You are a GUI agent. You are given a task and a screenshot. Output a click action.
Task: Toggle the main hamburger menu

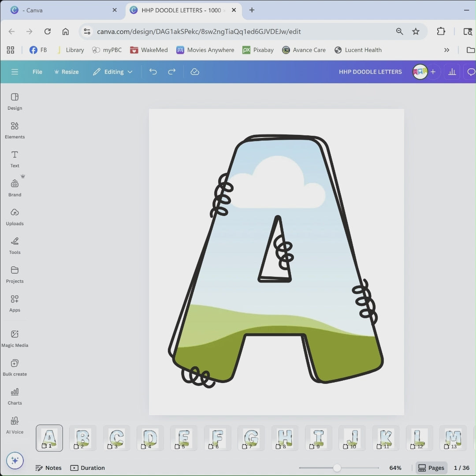pos(15,72)
